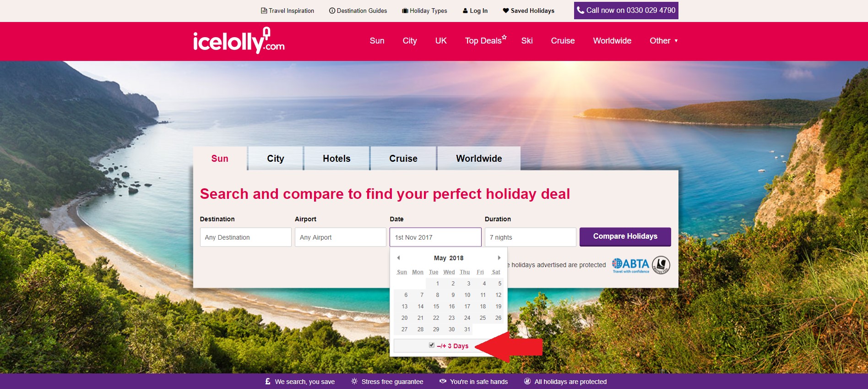Switch to the Hotels search tab
This screenshot has width=868, height=389.
pos(336,159)
